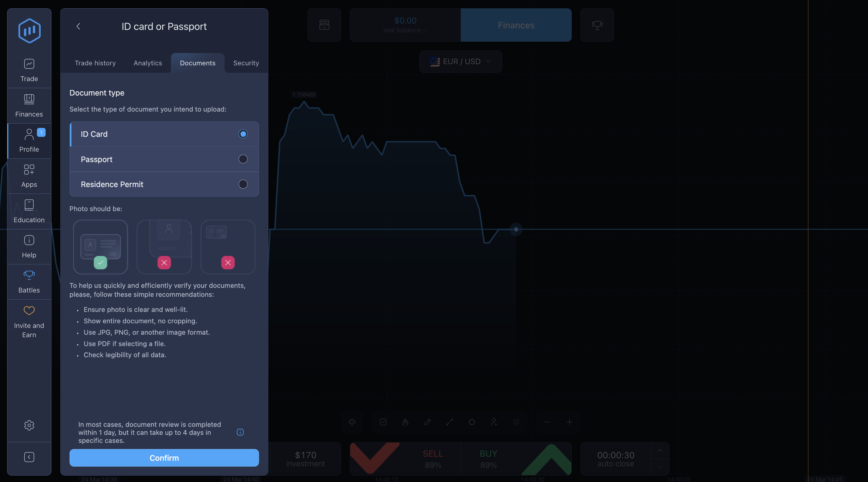Open Invite and Earn heart item
The image size is (868, 482).
[29, 321]
